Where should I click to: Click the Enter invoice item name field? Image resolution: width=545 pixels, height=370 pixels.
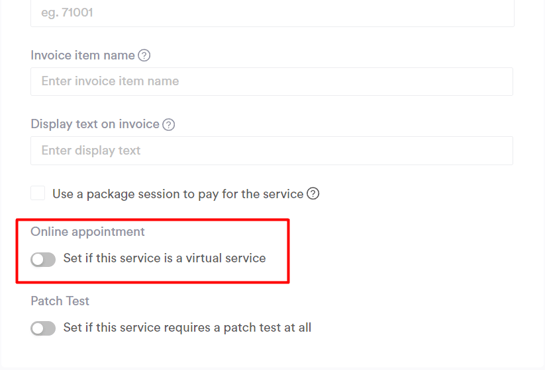(271, 82)
